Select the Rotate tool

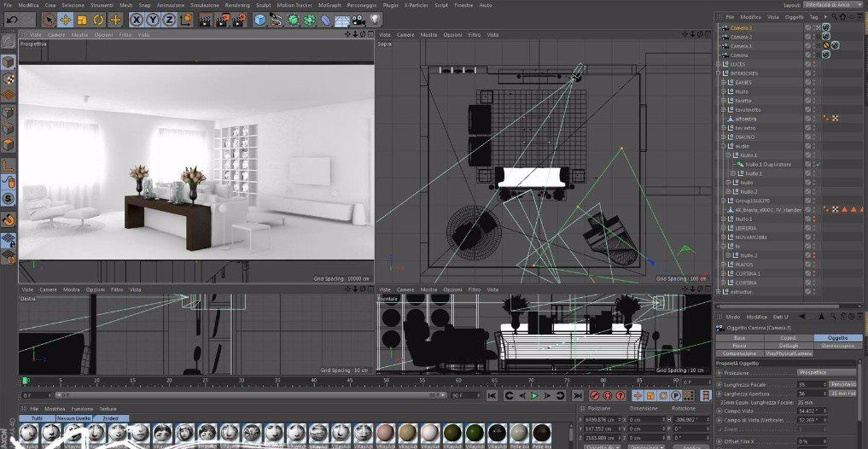click(98, 19)
